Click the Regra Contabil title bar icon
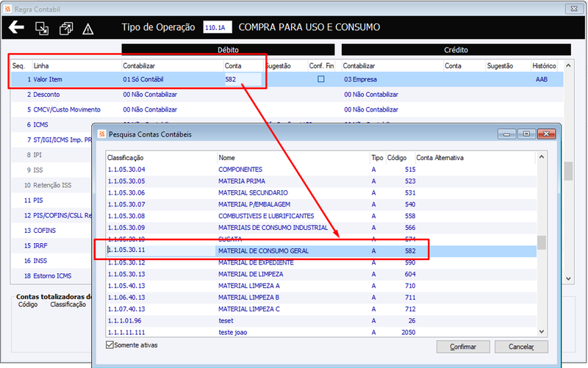The image size is (588, 368). [7, 9]
